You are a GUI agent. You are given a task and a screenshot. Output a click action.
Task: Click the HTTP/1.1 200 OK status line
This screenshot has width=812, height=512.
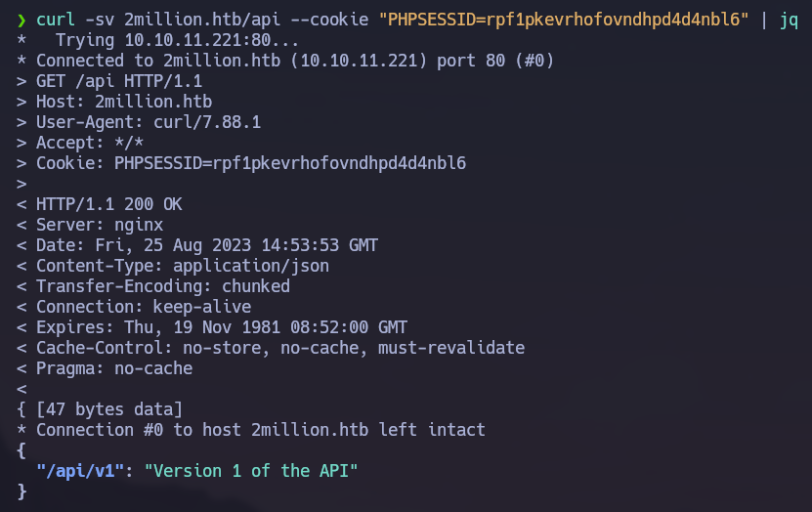coord(108,204)
